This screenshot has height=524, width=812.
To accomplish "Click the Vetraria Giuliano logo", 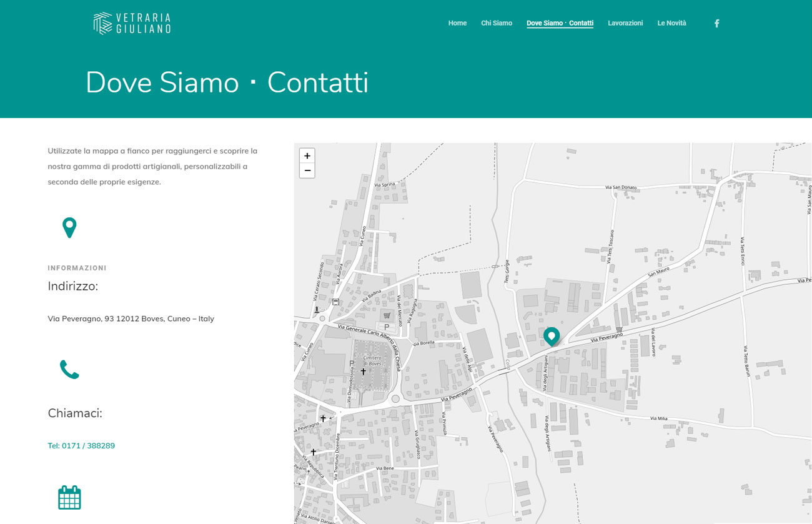I will coord(132,23).
